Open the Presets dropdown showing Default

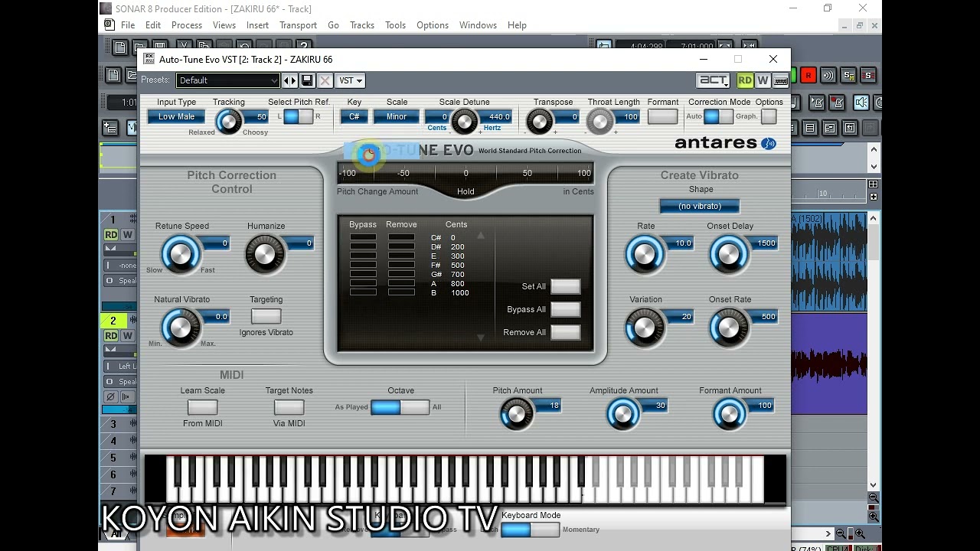pos(228,80)
